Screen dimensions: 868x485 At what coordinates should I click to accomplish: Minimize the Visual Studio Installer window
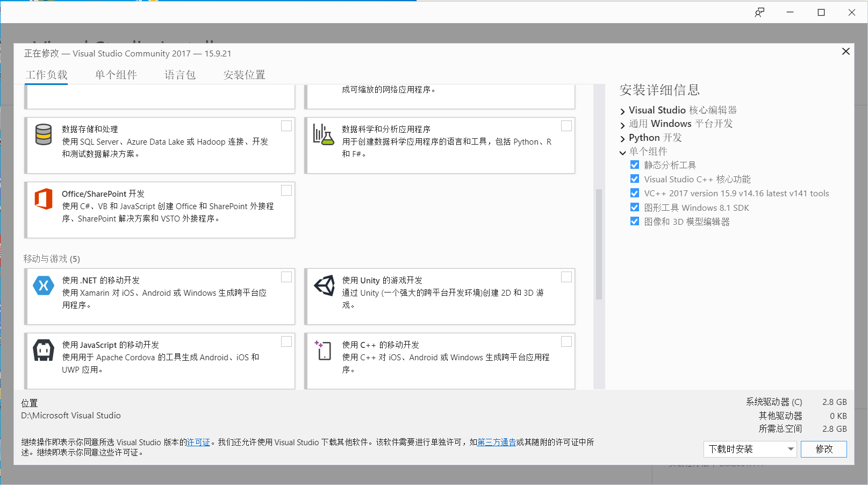tap(790, 12)
